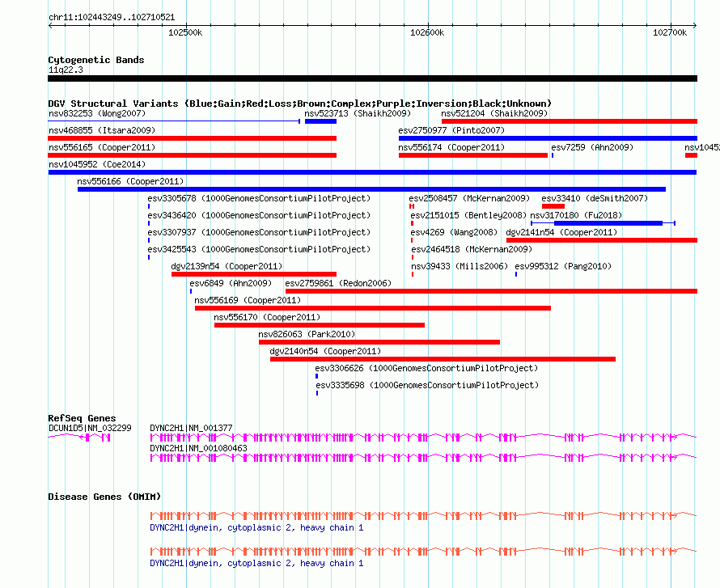Click the nsv556169 (Cooper2011) red bar
The width and height of the screenshot is (720, 588).
(x=373, y=308)
